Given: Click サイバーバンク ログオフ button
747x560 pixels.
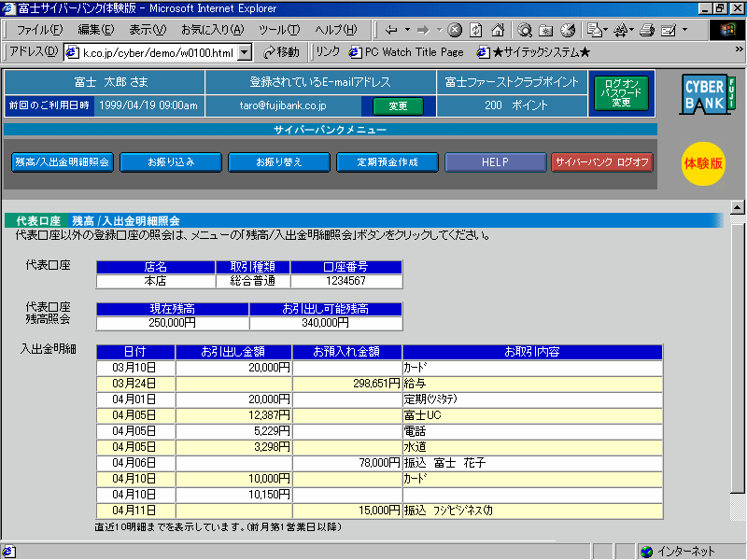Looking at the screenshot, I should point(602,162).
